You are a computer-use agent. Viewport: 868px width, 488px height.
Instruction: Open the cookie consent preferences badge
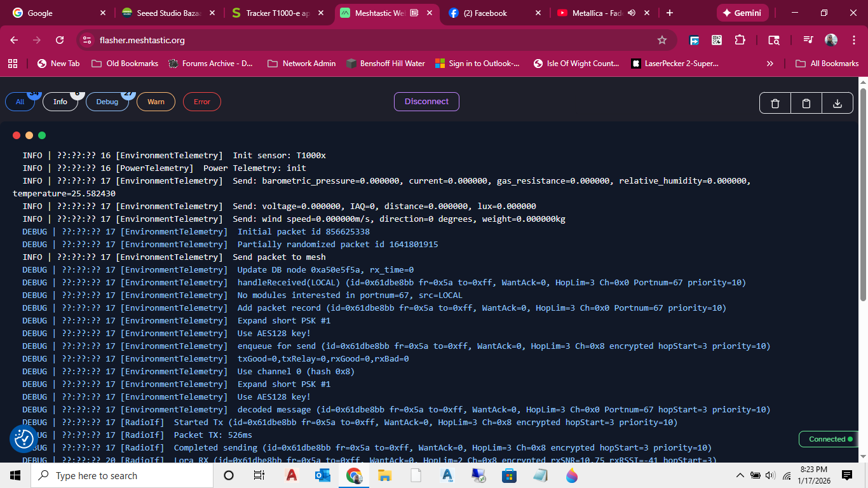point(24,438)
